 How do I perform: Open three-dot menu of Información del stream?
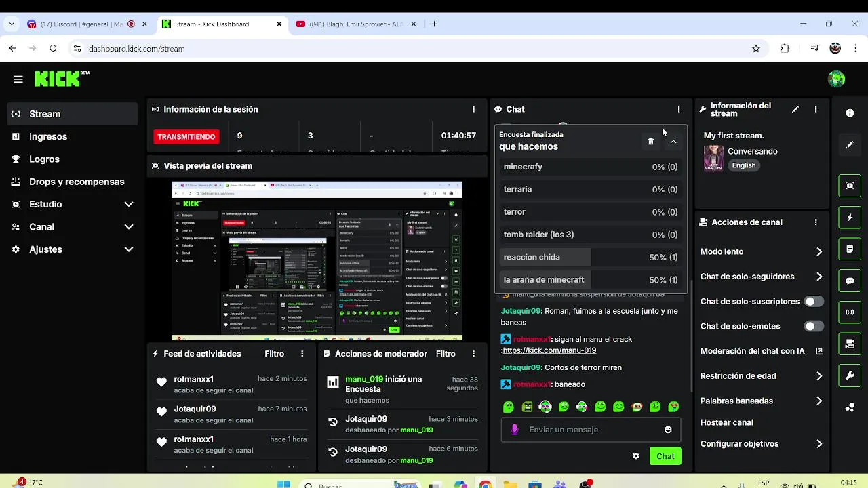[x=816, y=109]
